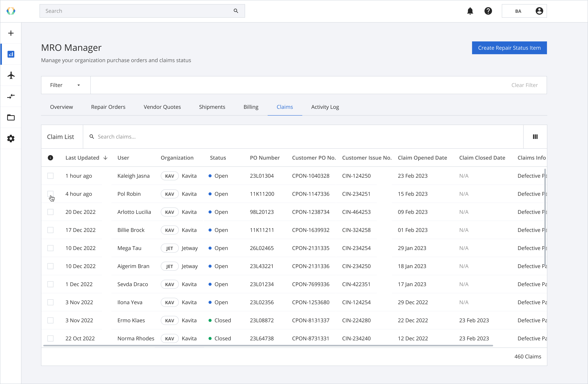Click the Status column header
The height and width of the screenshot is (384, 588).
point(218,158)
